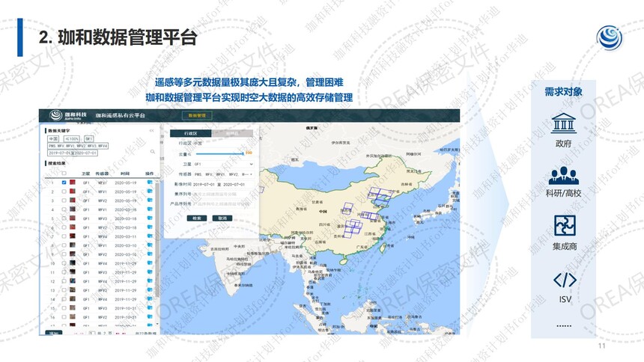The height and width of the screenshot is (362, 644).
Task: Click the 传感器 column header in results
Action: point(102,174)
